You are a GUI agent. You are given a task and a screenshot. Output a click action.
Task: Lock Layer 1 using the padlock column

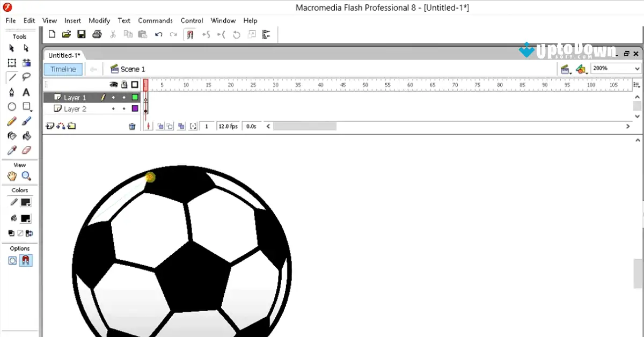click(x=124, y=97)
